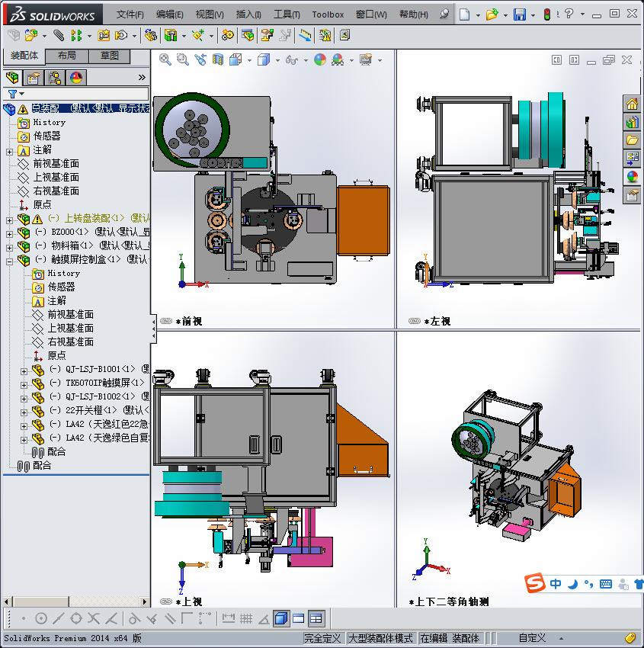Toggle the four-view viewport layout button
The height and width of the screenshot is (648, 644).
[x=316, y=619]
